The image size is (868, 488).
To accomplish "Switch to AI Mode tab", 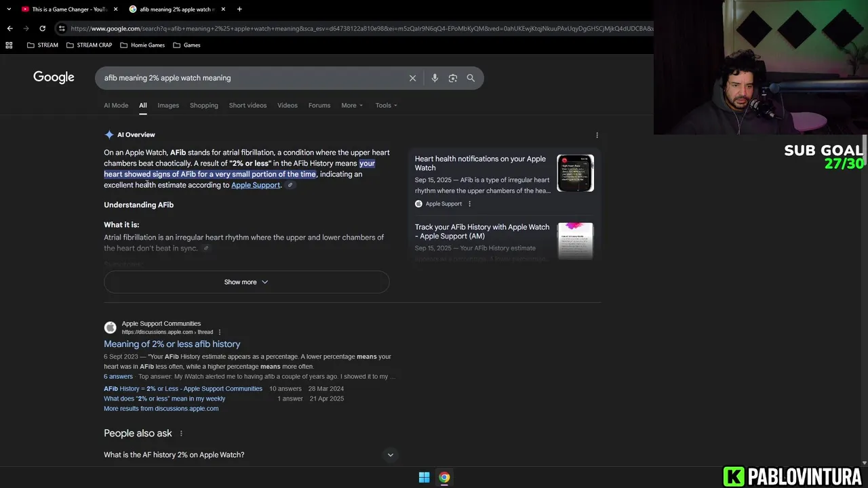I will (116, 106).
